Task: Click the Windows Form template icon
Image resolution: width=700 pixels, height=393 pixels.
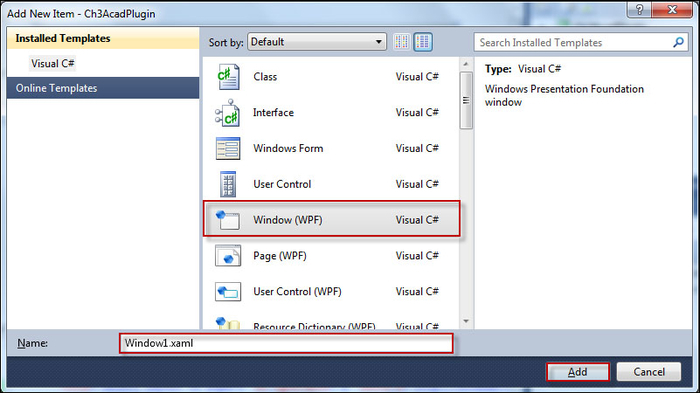Action: coord(228,148)
